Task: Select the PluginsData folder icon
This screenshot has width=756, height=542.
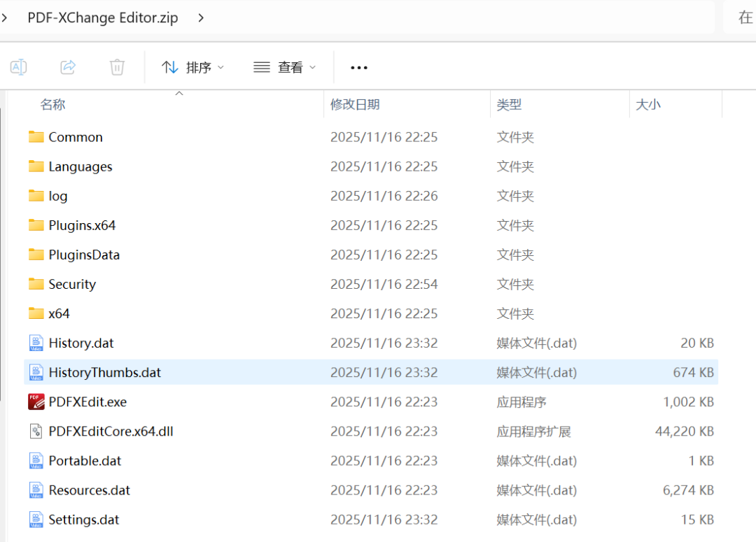Action: (36, 255)
